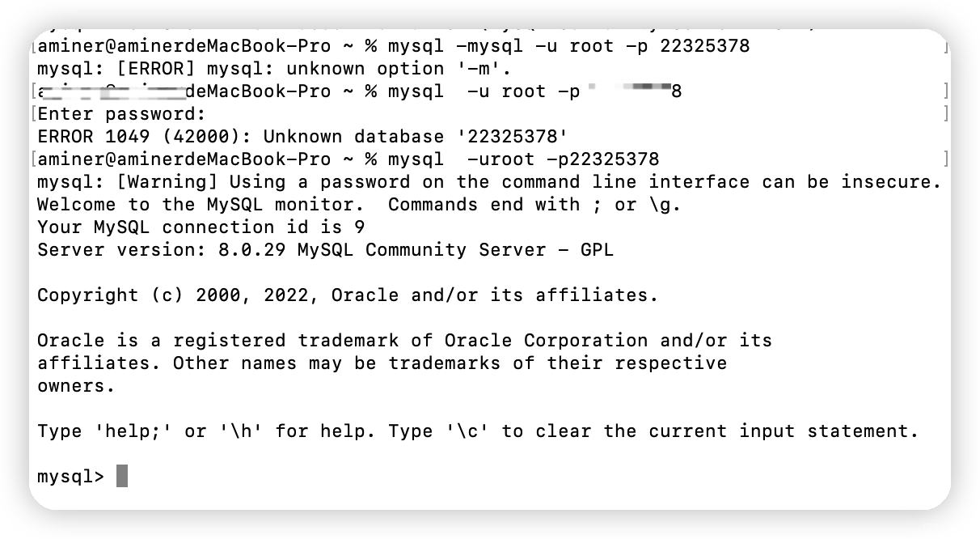This screenshot has width=980, height=539.
Task: Click the 'mysql -mysql -u root' command
Action: pyautogui.click(x=568, y=46)
